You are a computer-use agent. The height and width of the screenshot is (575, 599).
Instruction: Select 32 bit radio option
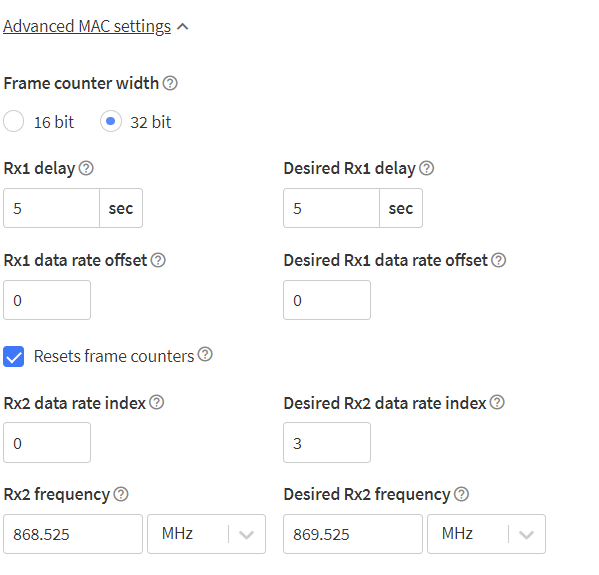(x=111, y=121)
